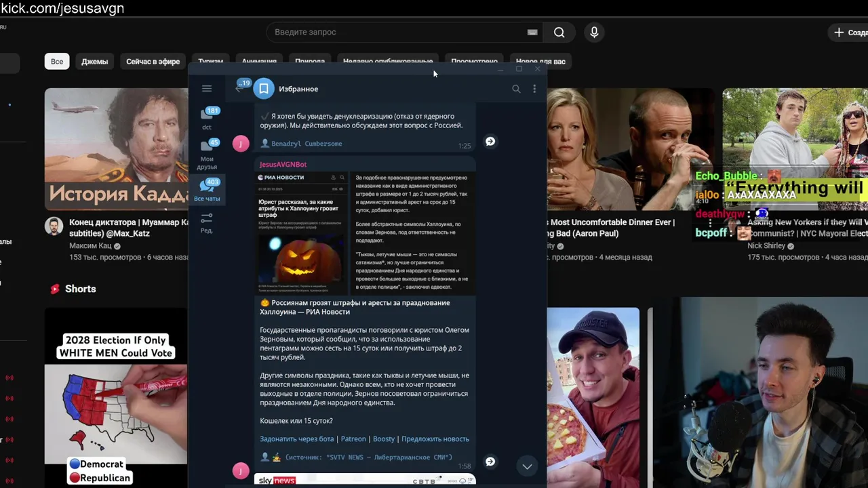Viewport: 868px width, 488px height.
Task: Select Все filter chip on YouTube
Action: pos(57,61)
